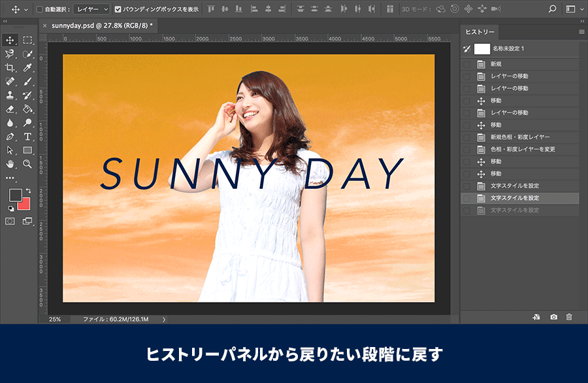This screenshot has width=588, height=383.
Task: Revert to 新規色相・彩度レイヤー history state
Action: click(520, 137)
